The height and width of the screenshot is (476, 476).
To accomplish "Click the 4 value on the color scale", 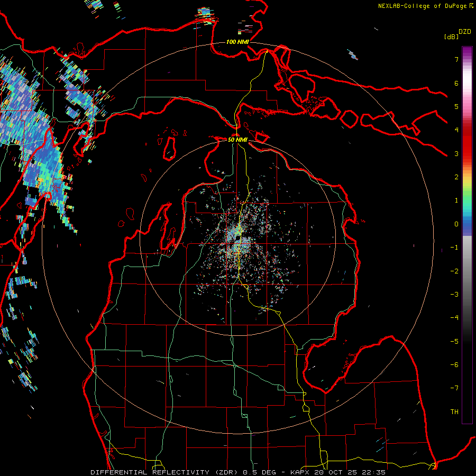I will [456, 130].
